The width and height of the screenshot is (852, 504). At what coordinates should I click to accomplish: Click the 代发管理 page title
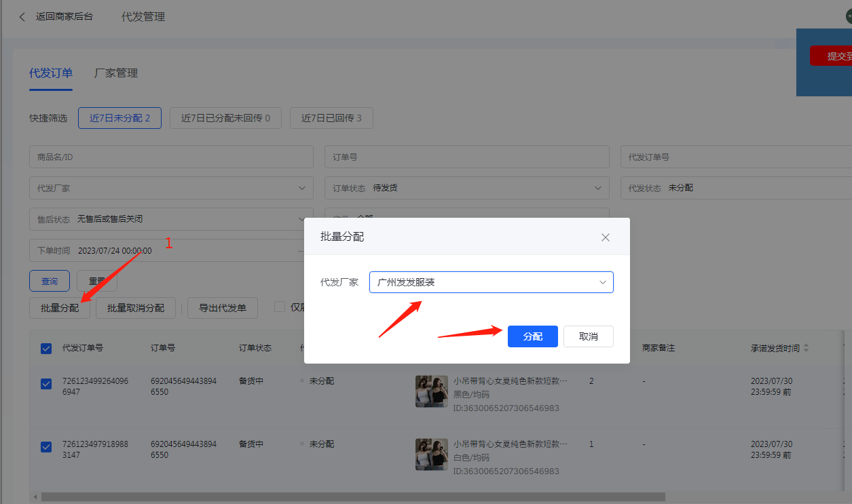[x=143, y=17]
